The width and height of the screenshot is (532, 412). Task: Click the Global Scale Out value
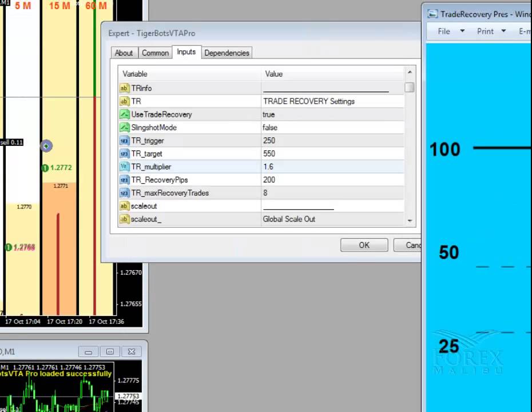point(289,219)
